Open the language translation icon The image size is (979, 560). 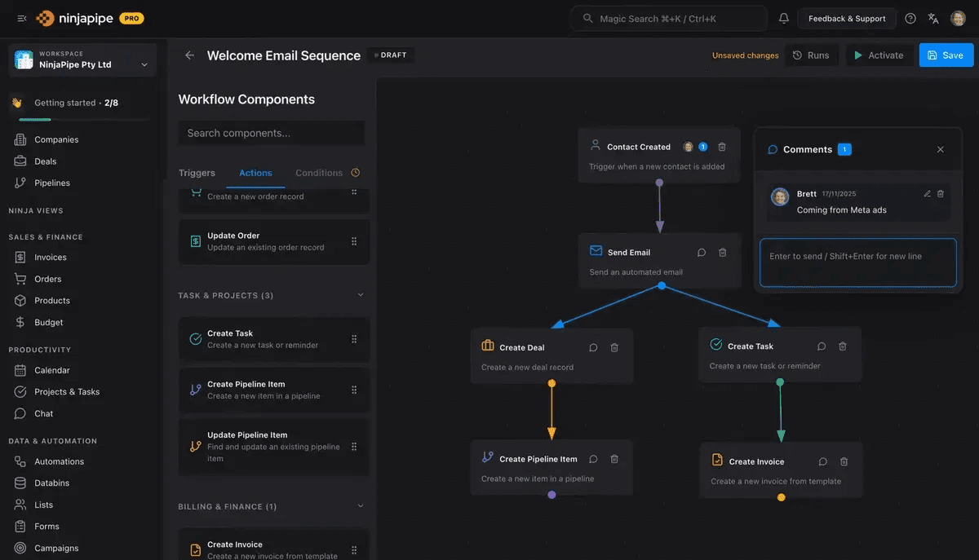coord(933,17)
